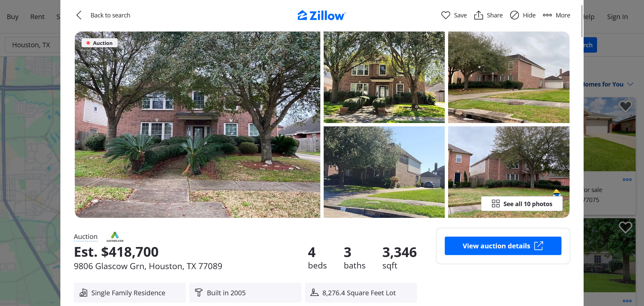Favorite the first sidebar home heart

(x=625, y=106)
